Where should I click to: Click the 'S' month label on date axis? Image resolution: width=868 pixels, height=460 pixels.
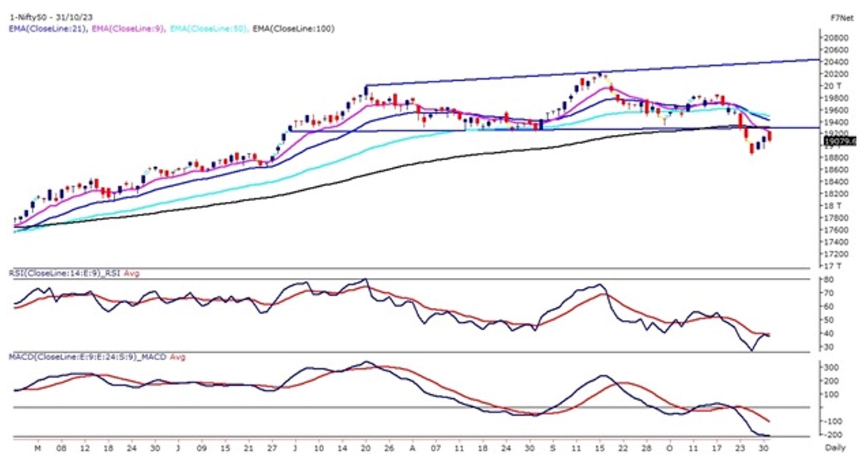click(x=553, y=450)
